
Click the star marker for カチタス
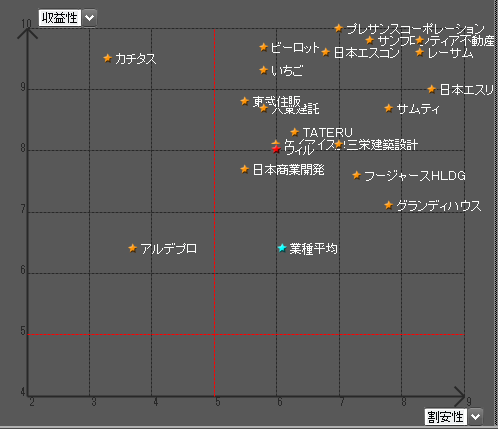click(107, 58)
